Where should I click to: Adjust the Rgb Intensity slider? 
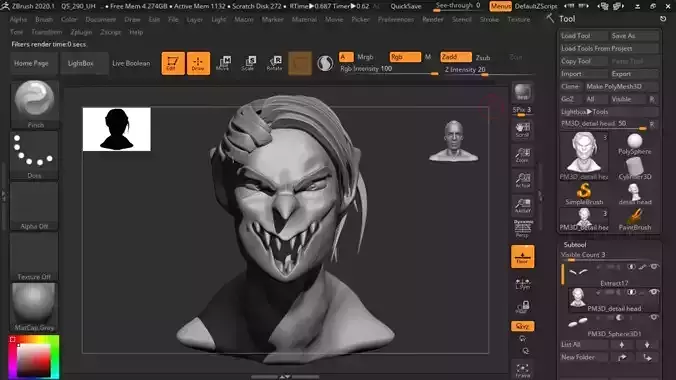coord(388,70)
